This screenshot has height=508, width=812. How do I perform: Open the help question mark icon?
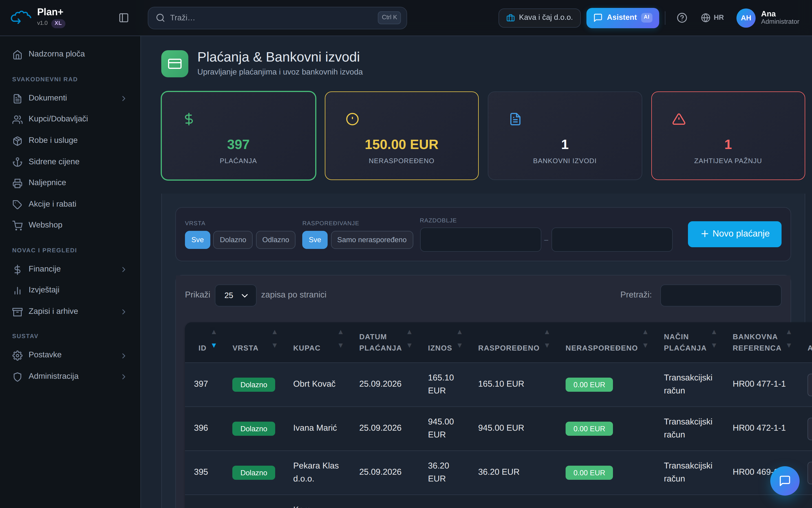[681, 17]
